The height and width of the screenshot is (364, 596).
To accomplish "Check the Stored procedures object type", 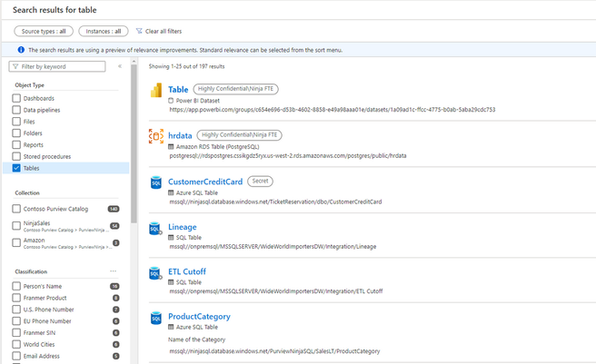I will 16,156.
